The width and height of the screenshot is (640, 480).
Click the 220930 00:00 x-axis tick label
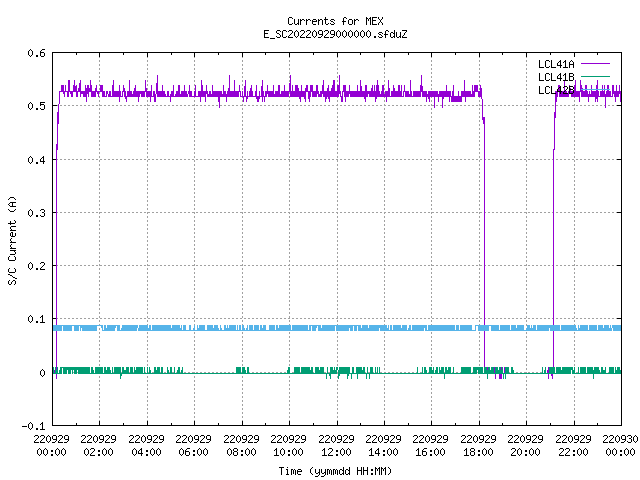tap(620, 445)
